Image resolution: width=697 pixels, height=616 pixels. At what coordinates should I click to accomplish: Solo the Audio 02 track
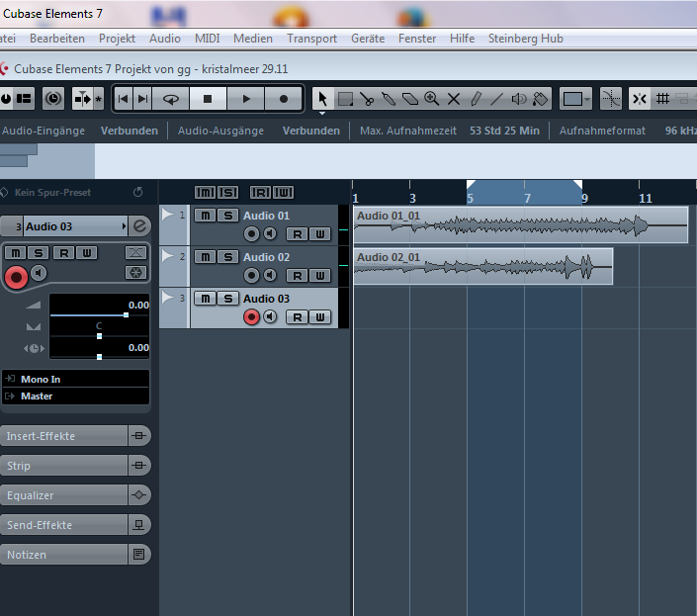[228, 257]
